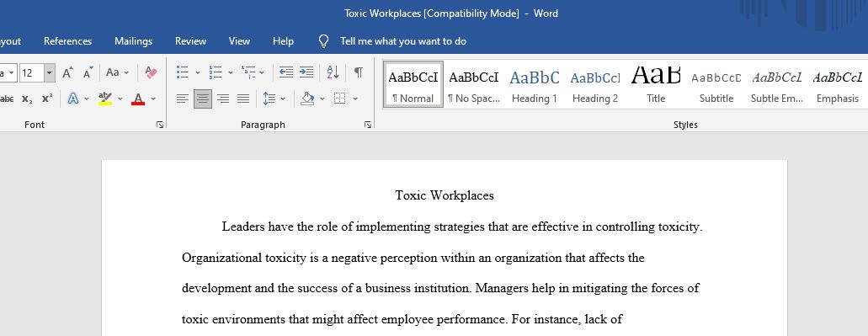Apply the Normal style
This screenshot has width=868, height=336.
[x=413, y=84]
